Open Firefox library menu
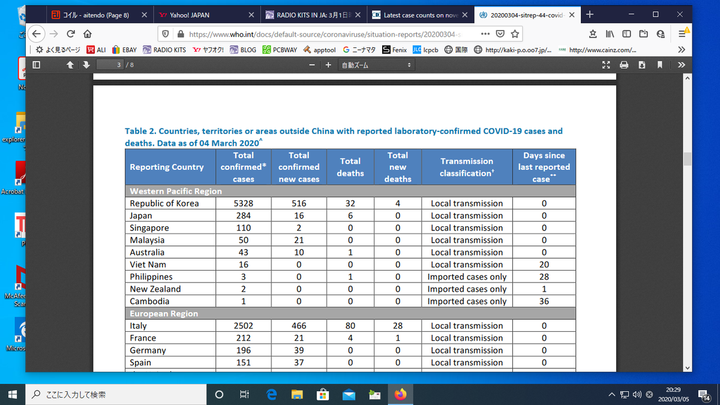This screenshot has width=720, height=405. (610, 34)
